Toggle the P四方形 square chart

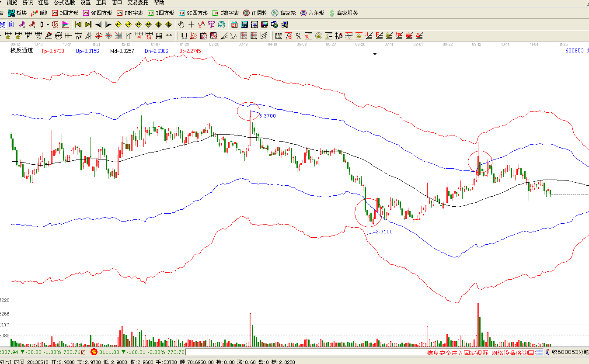tap(64, 13)
